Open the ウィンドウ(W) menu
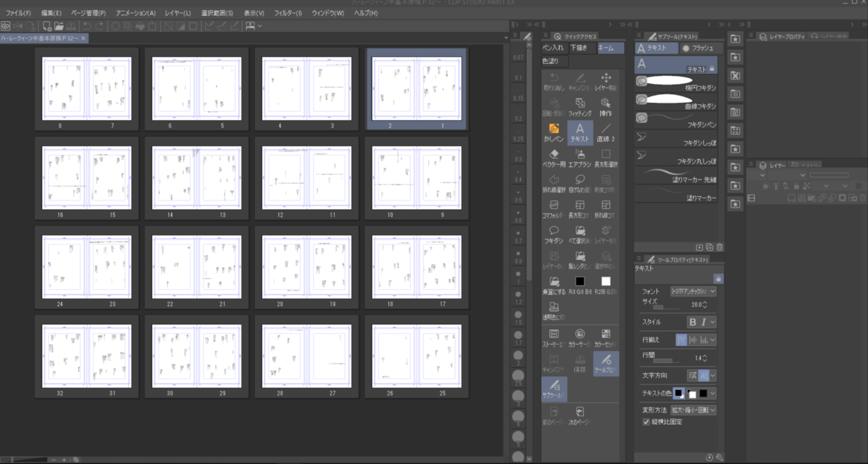The height and width of the screenshot is (464, 868). point(328,14)
